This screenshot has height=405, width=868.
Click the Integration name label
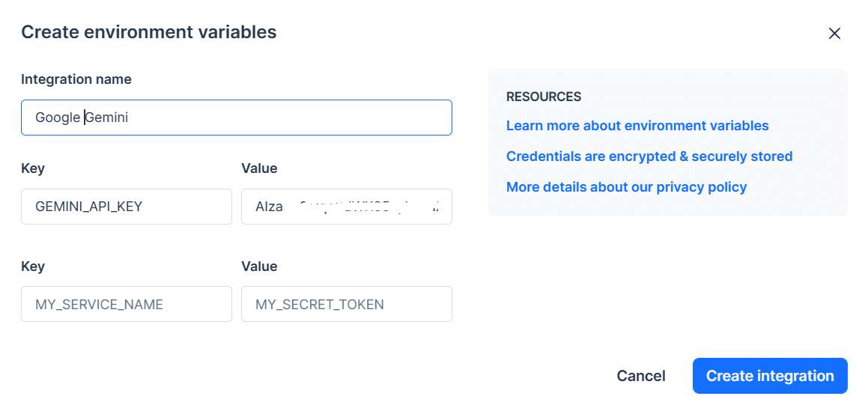click(x=76, y=79)
